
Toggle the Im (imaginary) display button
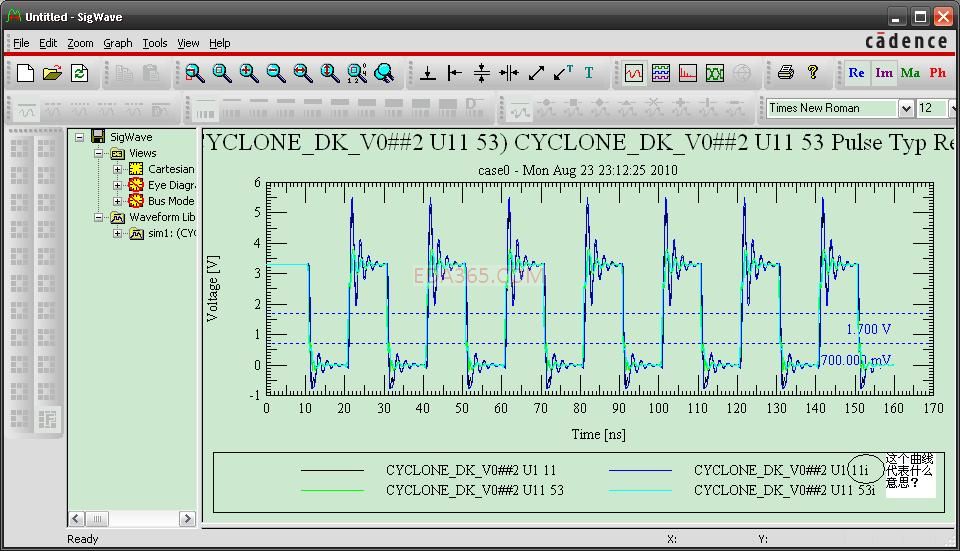coord(883,73)
